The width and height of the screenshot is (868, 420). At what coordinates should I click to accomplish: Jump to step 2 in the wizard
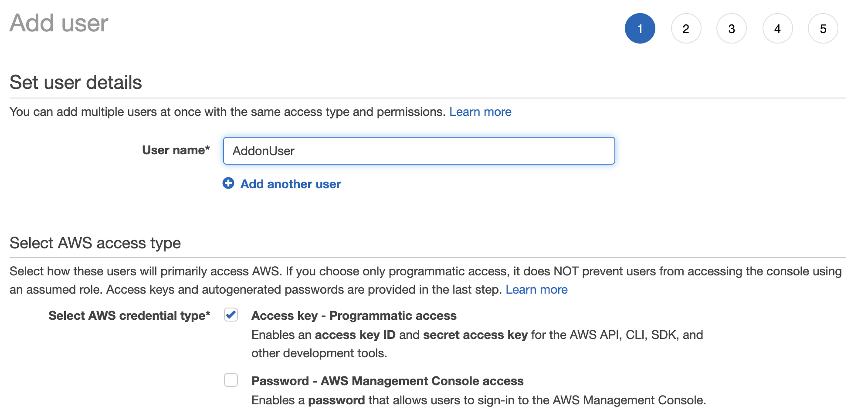pos(686,29)
